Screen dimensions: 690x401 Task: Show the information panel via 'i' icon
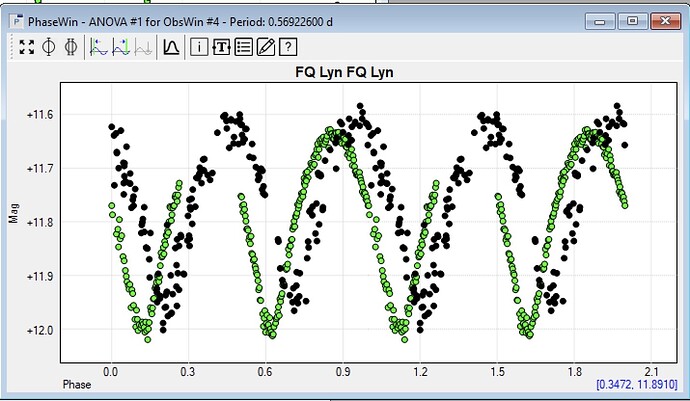click(199, 47)
